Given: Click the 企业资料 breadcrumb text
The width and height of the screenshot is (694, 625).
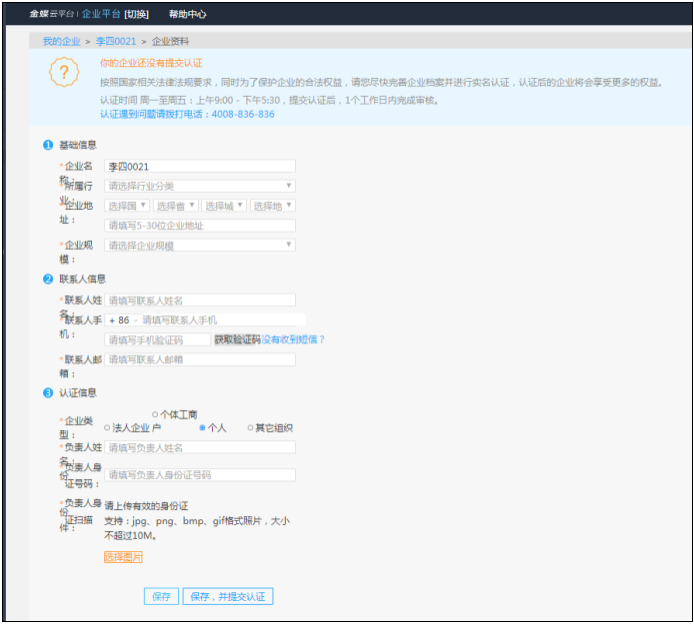Looking at the screenshot, I should pos(170,42).
